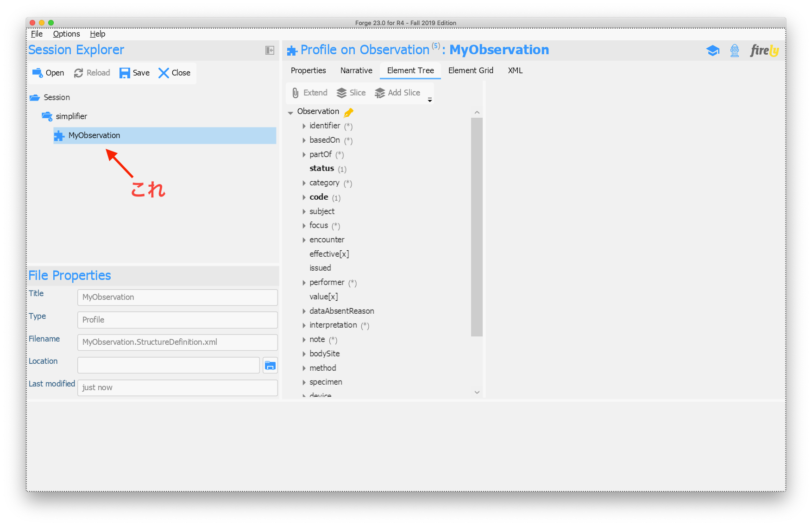
Task: Switch to the XML tab
Action: click(515, 70)
